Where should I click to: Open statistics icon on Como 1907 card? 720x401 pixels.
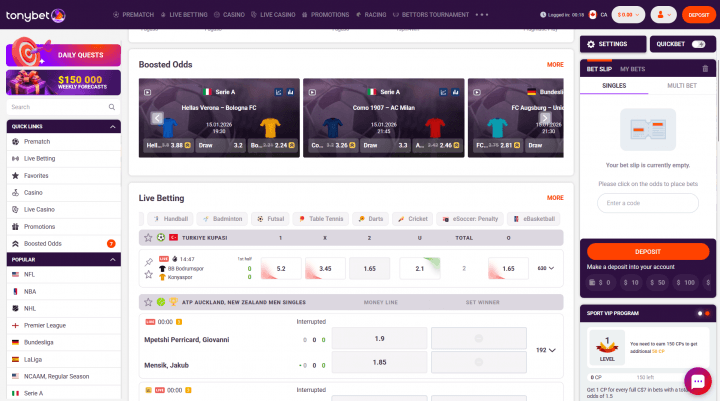pyautogui.click(x=455, y=92)
